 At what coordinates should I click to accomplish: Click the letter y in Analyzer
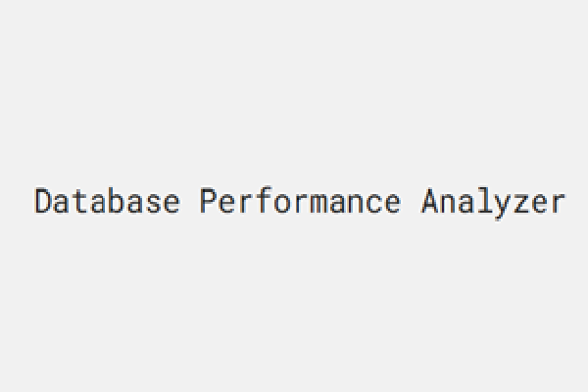point(502,203)
